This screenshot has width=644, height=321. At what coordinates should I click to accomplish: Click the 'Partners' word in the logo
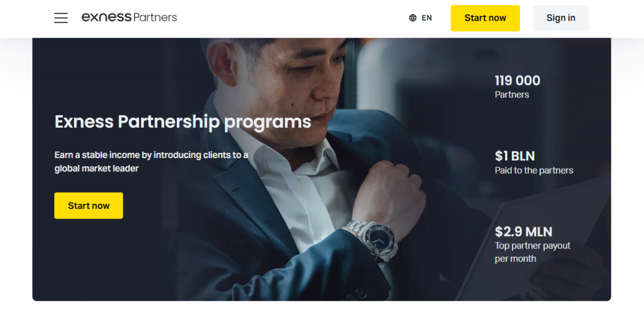tap(155, 17)
